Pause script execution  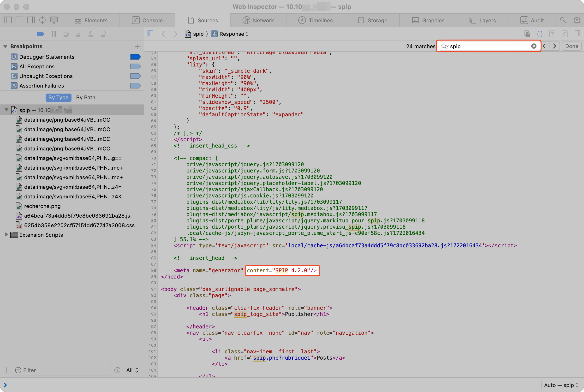(53, 34)
